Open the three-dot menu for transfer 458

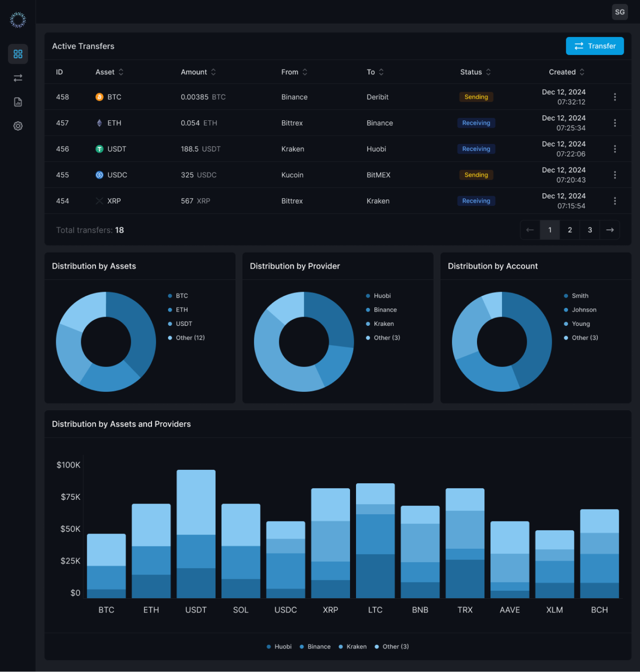[x=615, y=97]
